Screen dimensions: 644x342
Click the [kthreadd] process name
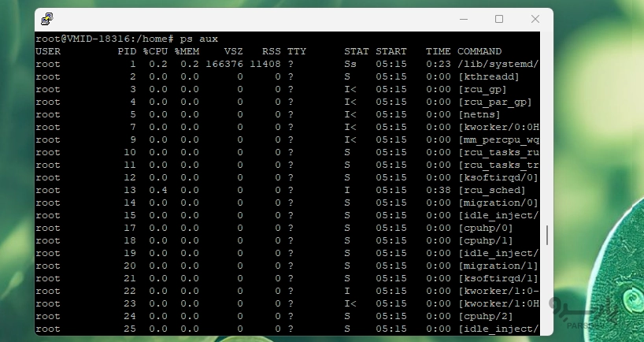(488, 76)
